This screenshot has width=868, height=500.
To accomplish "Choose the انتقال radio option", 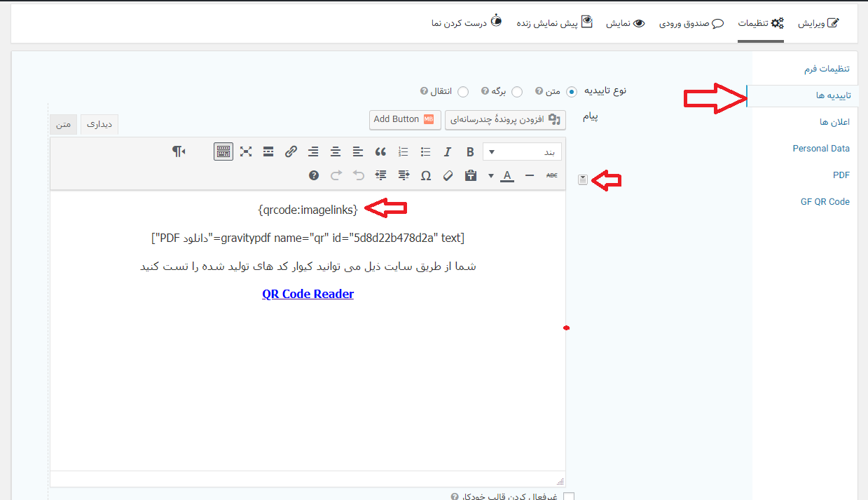I will click(x=462, y=92).
